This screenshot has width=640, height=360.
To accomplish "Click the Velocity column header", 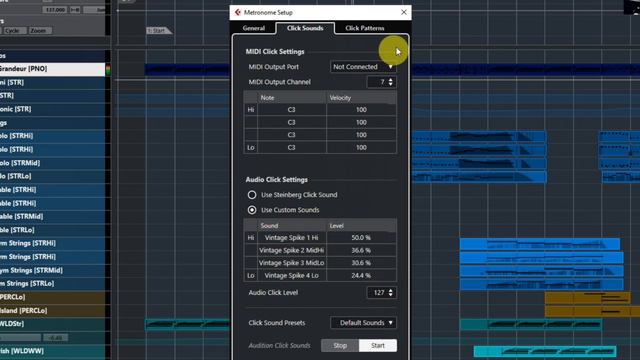I will point(361,98).
